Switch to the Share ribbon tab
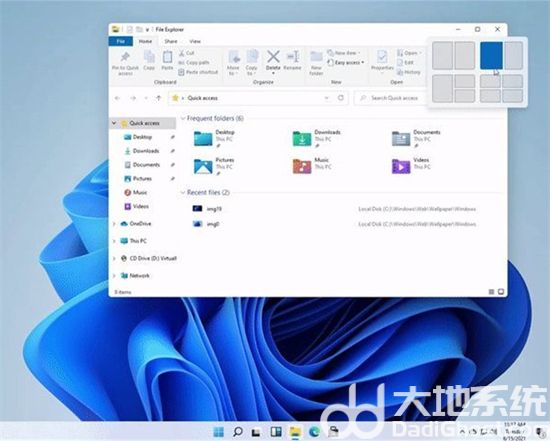This screenshot has width=550, height=441. tap(171, 41)
